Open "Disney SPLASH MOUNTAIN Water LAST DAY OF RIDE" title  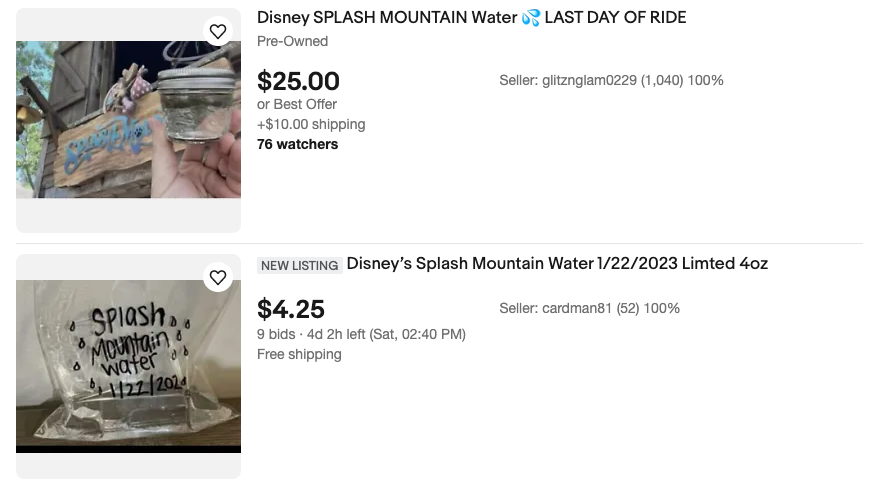tap(471, 17)
